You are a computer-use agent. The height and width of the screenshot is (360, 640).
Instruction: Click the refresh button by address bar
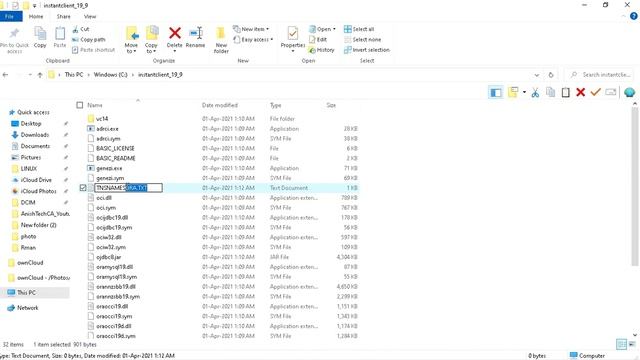tap(551, 75)
